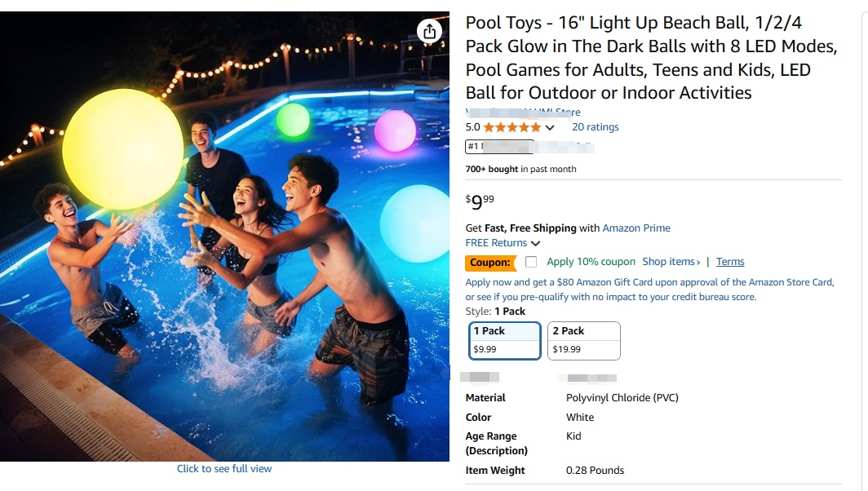Tick the Apply 10% coupon checkbox
The width and height of the screenshot is (868, 491).
[x=531, y=262]
